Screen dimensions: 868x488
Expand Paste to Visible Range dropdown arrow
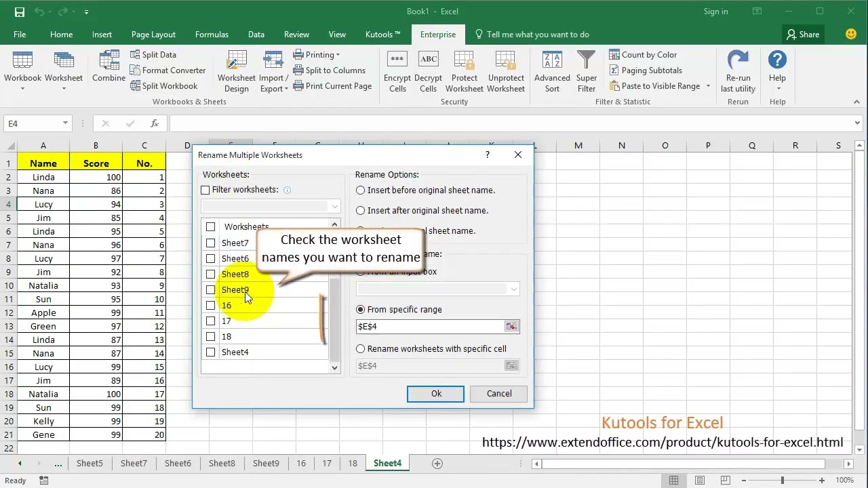(x=708, y=86)
